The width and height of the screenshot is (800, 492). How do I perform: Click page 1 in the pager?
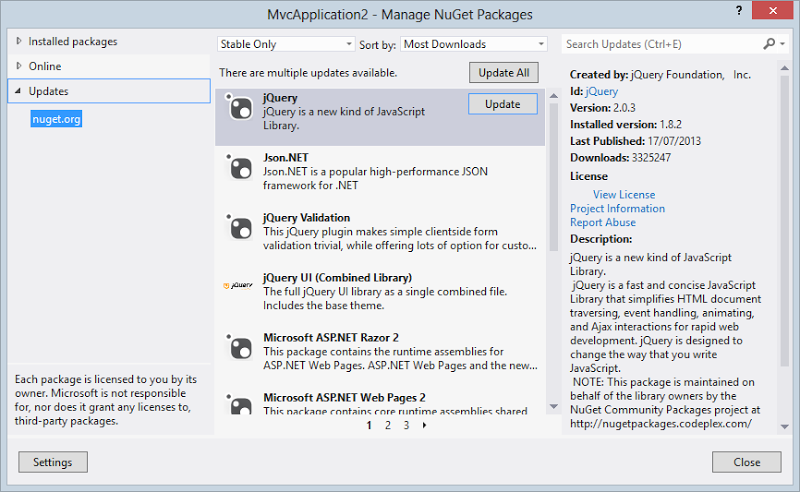pyautogui.click(x=369, y=425)
